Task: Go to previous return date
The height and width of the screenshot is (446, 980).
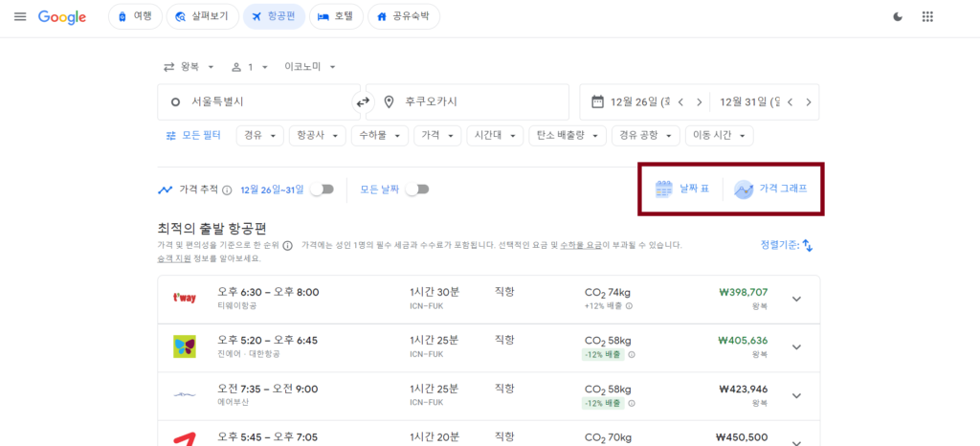Action: 790,101
